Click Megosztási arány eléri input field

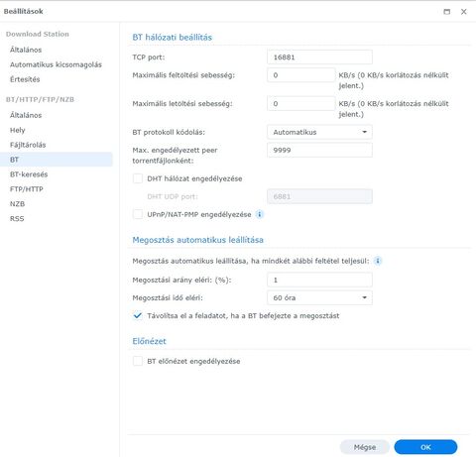pos(319,280)
